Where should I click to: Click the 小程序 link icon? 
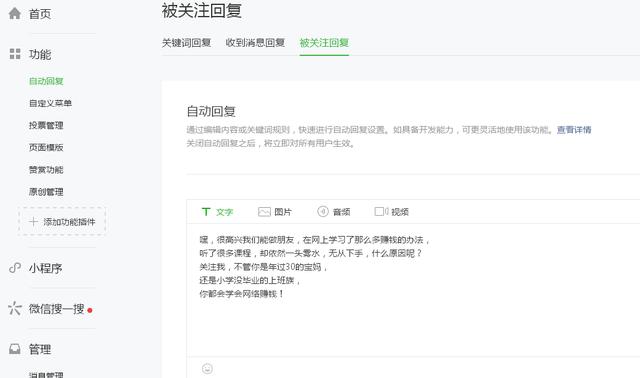(x=15, y=268)
